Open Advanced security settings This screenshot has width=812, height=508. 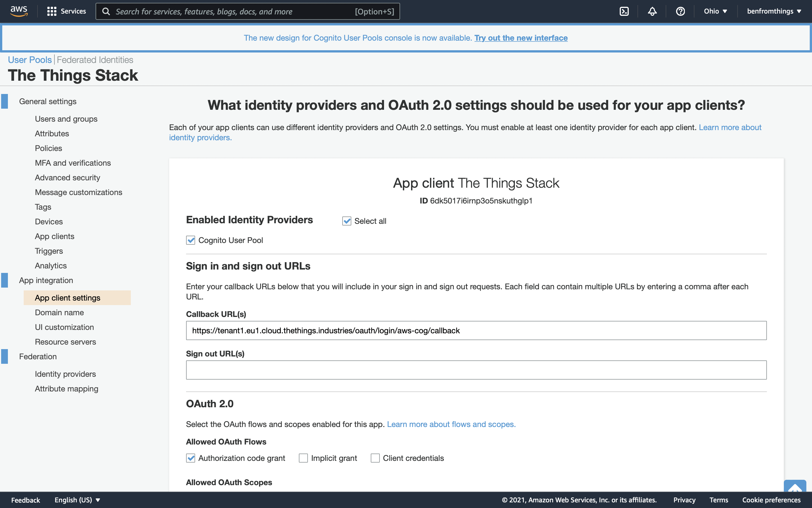pyautogui.click(x=67, y=178)
